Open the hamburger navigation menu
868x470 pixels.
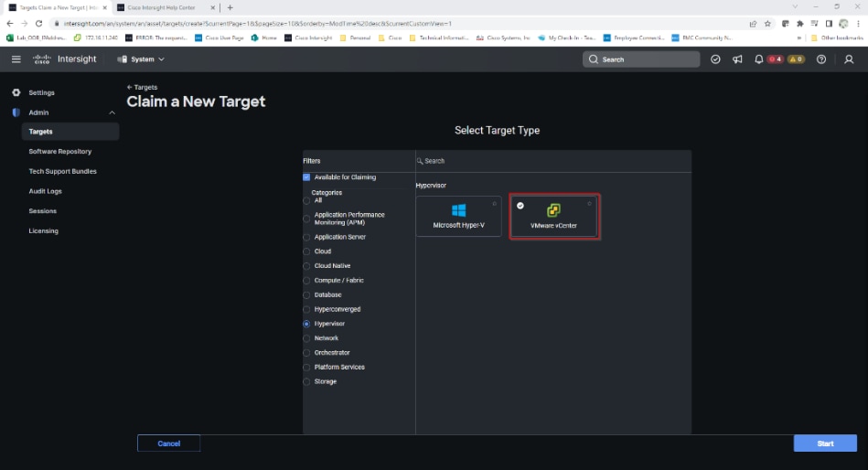(x=16, y=59)
